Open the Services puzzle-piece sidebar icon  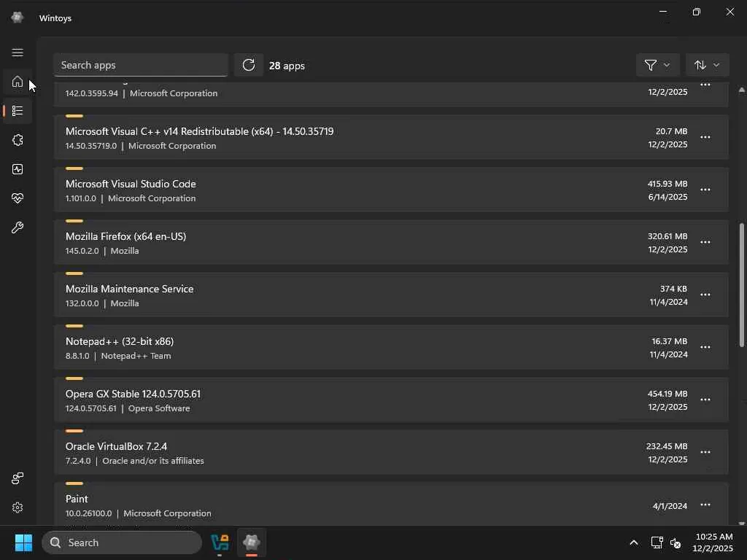click(18, 140)
